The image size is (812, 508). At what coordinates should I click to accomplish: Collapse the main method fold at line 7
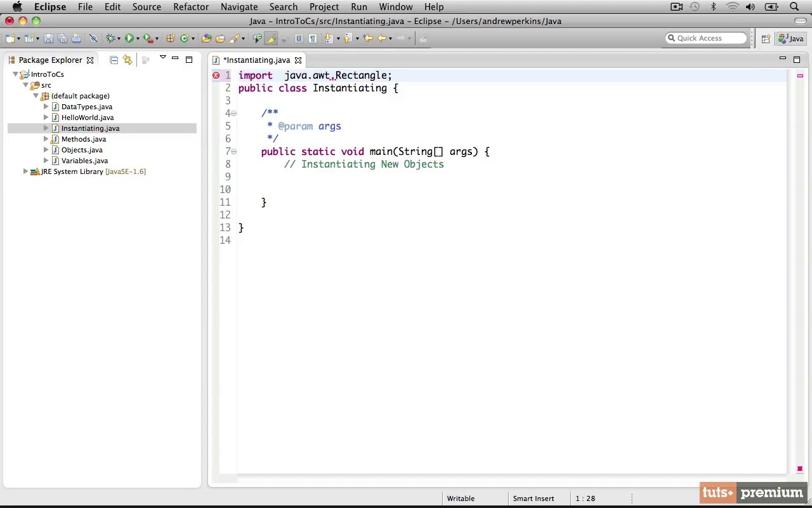(234, 151)
